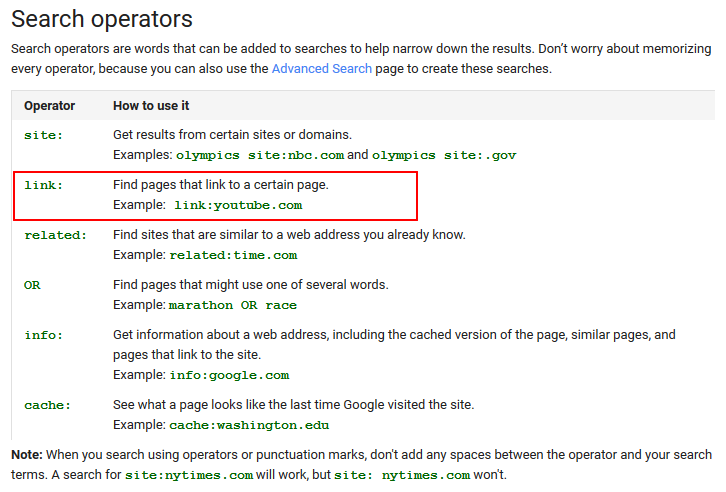Click the bold Note: label
Screen dimensions: 726x492
pyautogui.click(x=27, y=454)
